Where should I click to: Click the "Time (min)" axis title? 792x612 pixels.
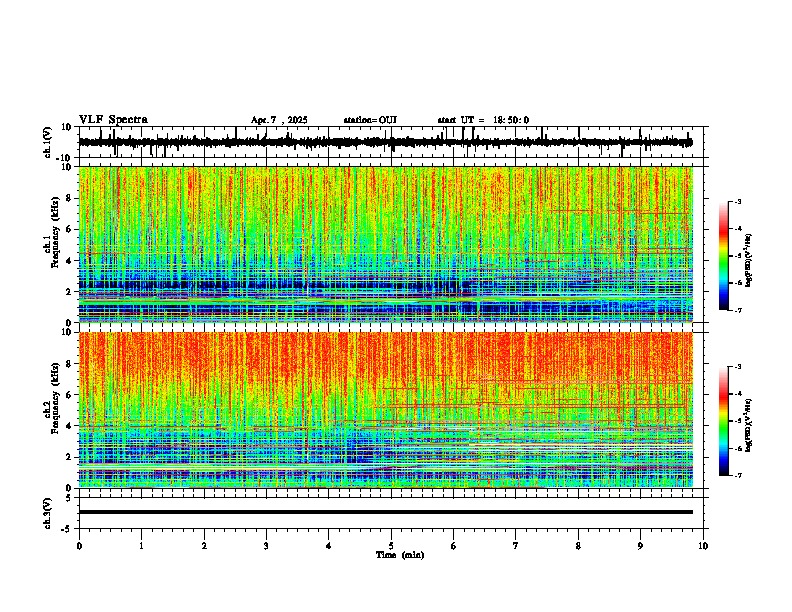click(x=400, y=555)
